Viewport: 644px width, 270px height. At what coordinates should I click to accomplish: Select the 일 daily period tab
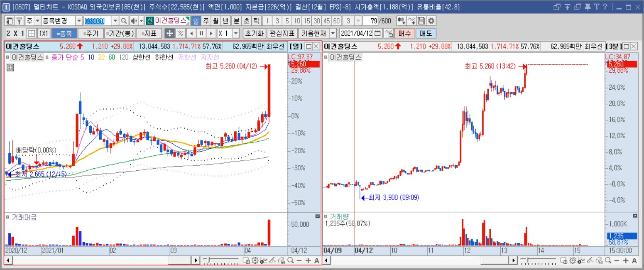coord(196,21)
